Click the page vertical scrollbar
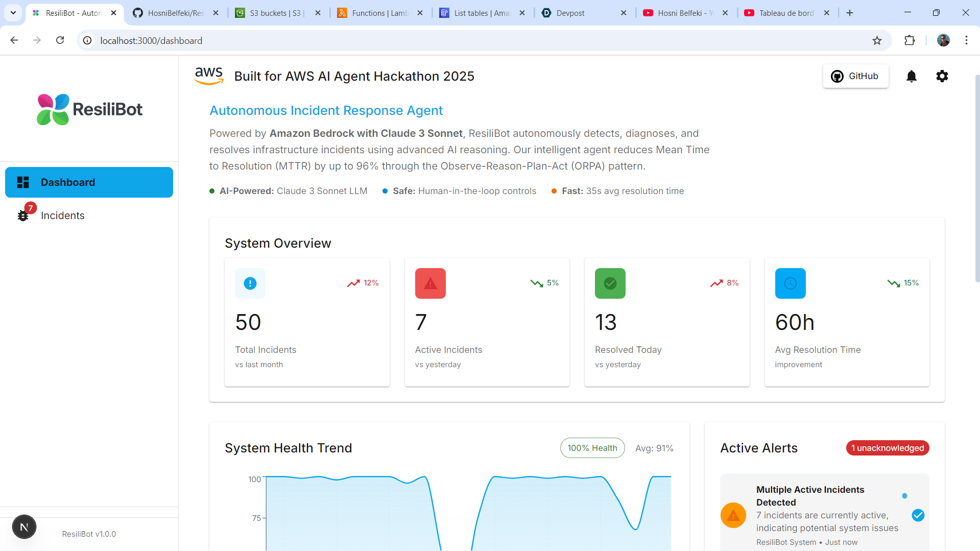The width and height of the screenshot is (980, 551). [x=977, y=179]
